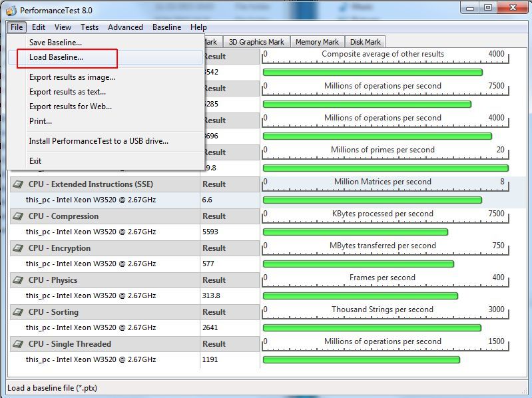Screen dimensions: 532x398
Task: Open the Tests menu
Action: [90, 27]
